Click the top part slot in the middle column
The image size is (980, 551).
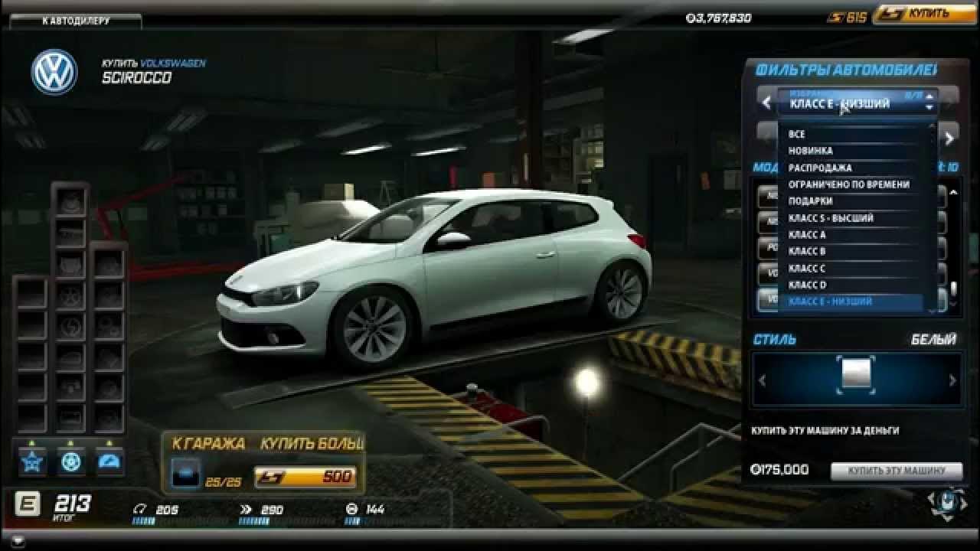[70, 201]
